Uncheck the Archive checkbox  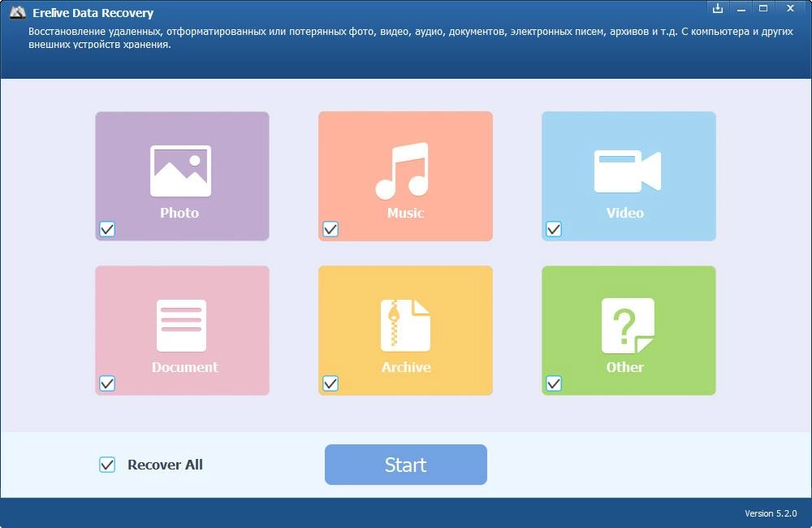[x=330, y=383]
